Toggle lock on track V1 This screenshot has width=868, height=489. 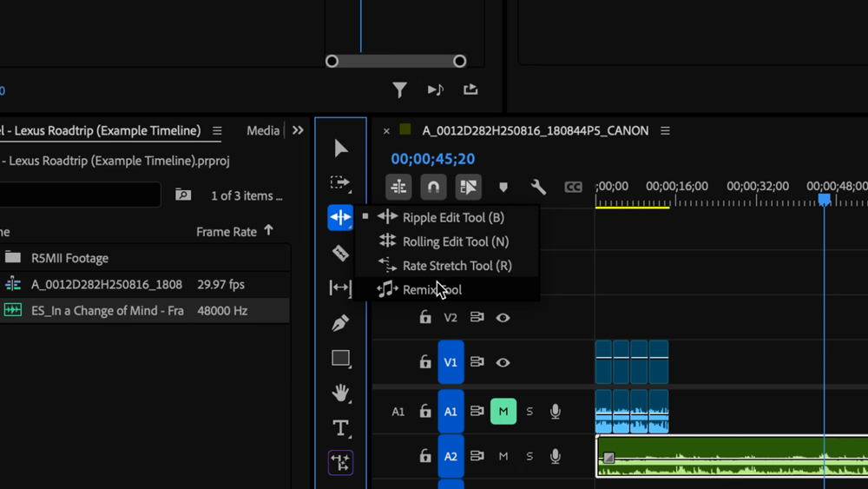click(x=425, y=361)
